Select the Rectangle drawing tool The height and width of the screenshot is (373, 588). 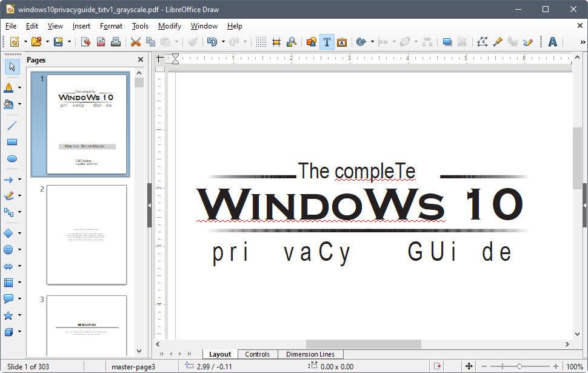point(12,143)
